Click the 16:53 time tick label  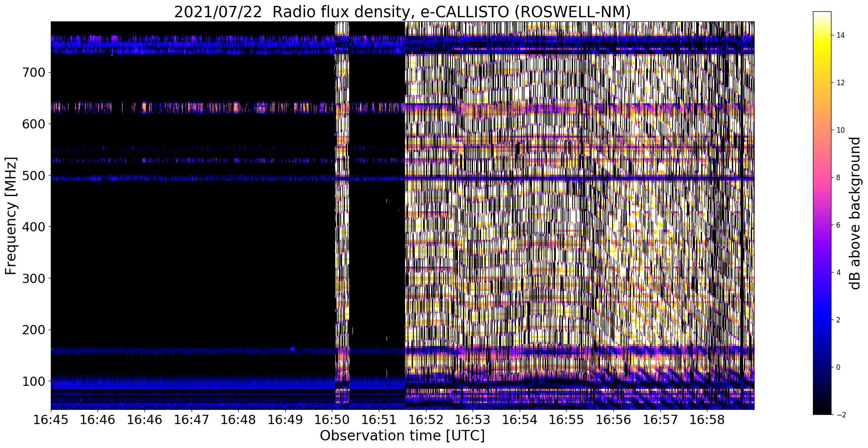(473, 419)
